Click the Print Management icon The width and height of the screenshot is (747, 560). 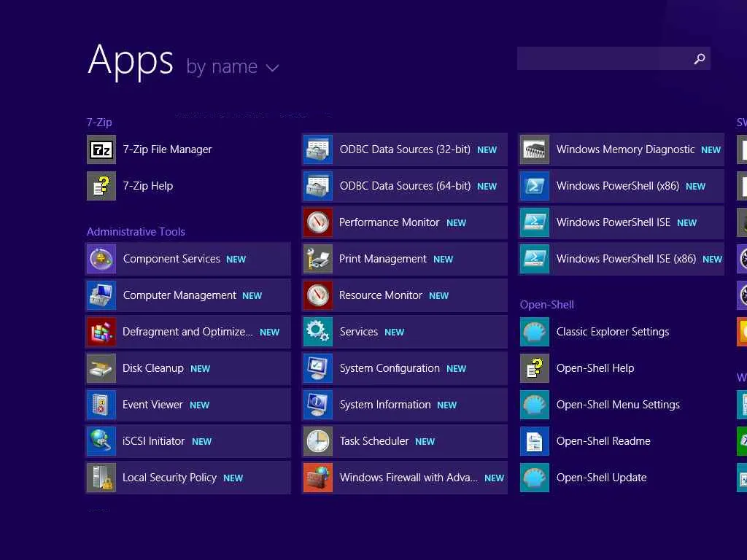[x=318, y=259]
